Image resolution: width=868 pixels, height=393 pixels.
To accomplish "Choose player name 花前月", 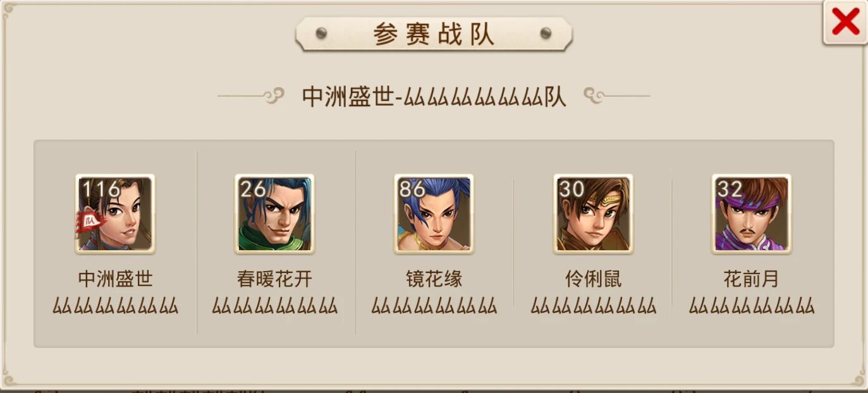I will tap(752, 279).
